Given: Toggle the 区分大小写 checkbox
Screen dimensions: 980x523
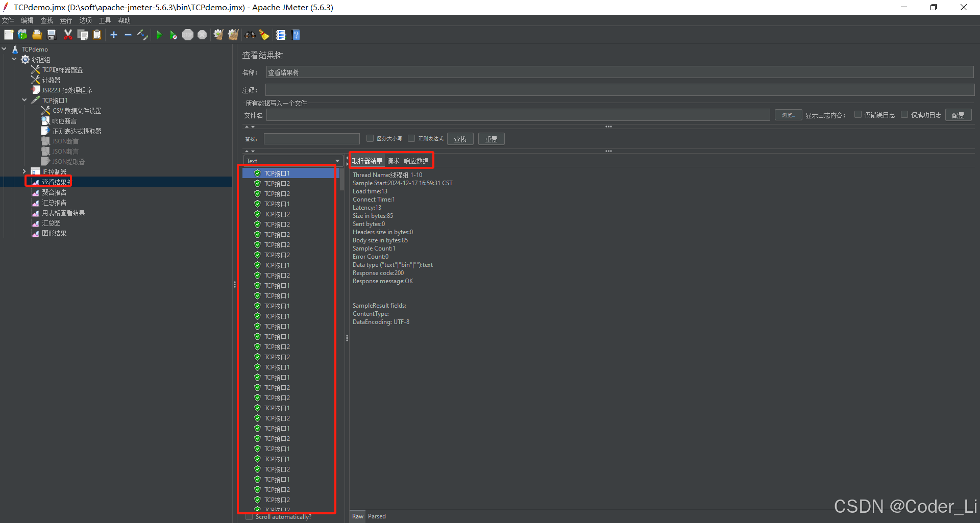Looking at the screenshot, I should pos(370,138).
